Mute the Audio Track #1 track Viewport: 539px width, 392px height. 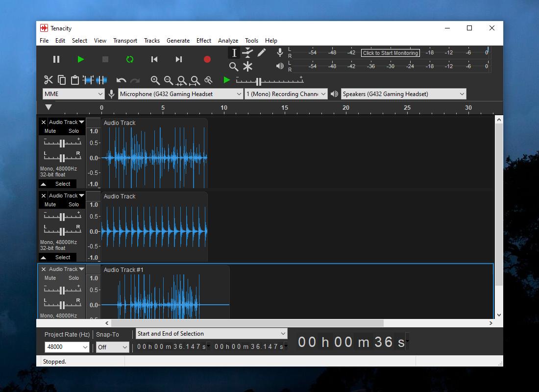(x=50, y=278)
